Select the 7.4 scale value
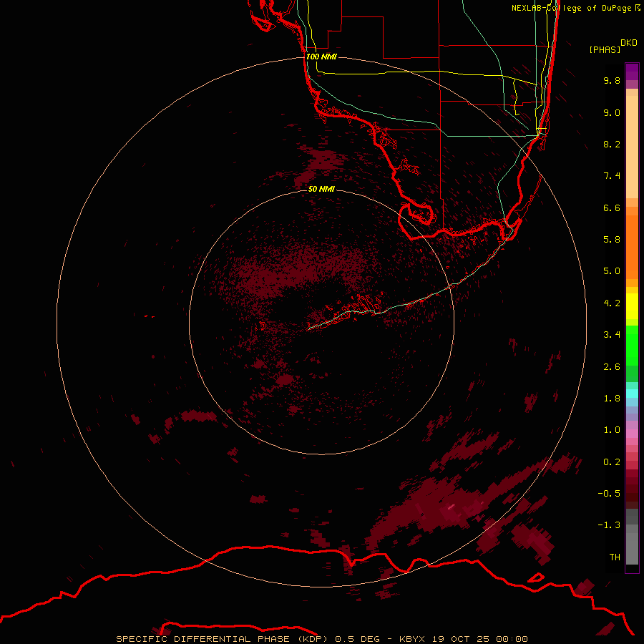Screen dimensions: 644x644 [612, 176]
